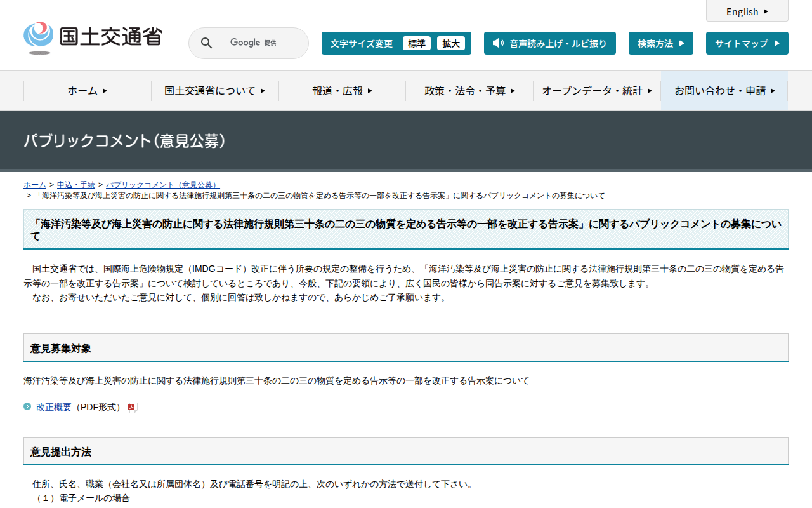Open the 政策・法令・予算 menu
This screenshot has height=508, width=812.
(469, 91)
